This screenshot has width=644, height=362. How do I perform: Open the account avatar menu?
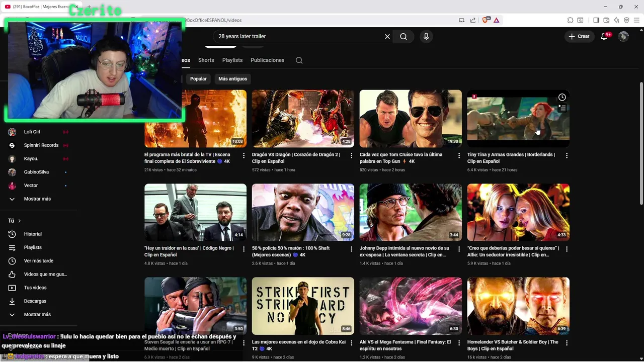tap(624, 36)
